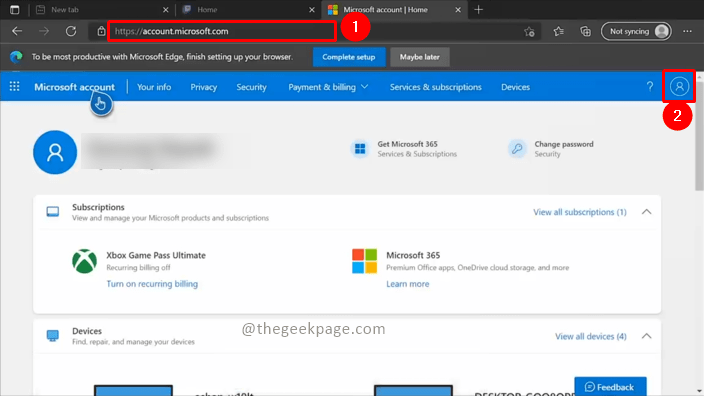Screen dimensions: 704x396
Task: View site info via the lock icon
Action: 101,31
